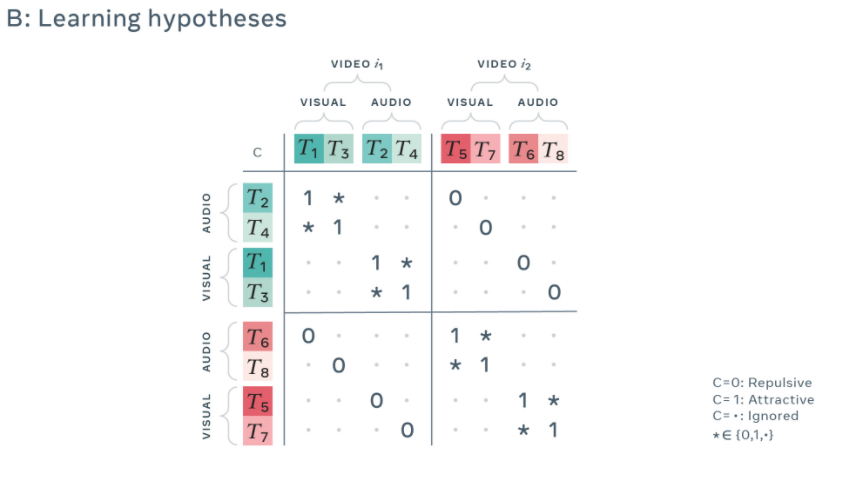Select the T7 row header swatch
Screen dimensions: 851x489
click(x=258, y=431)
